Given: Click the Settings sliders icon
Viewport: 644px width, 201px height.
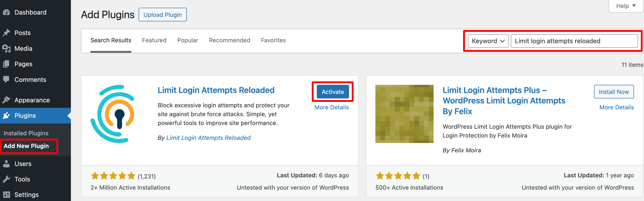Looking at the screenshot, I should [7, 194].
